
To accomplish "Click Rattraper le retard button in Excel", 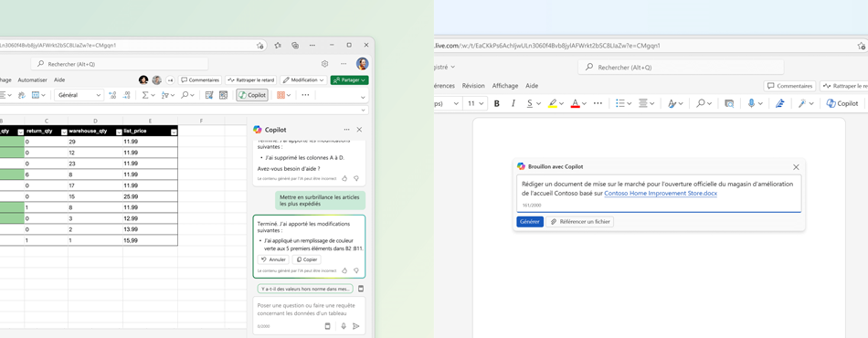I will coord(250,80).
